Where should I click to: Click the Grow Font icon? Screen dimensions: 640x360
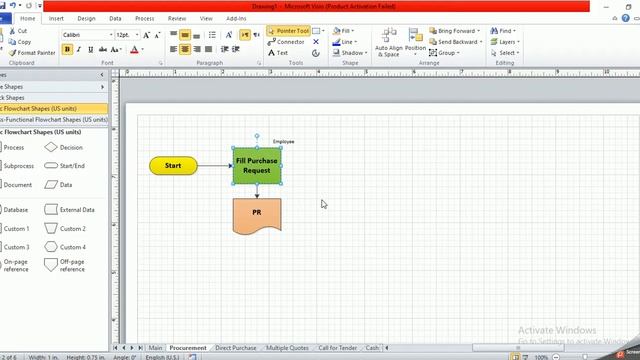[x=147, y=35]
